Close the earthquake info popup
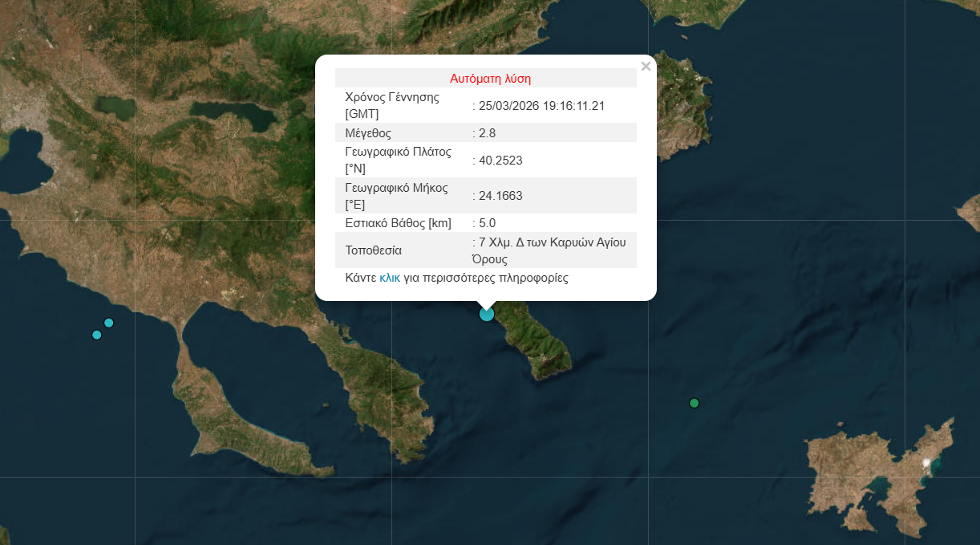980x545 pixels. coord(646,67)
